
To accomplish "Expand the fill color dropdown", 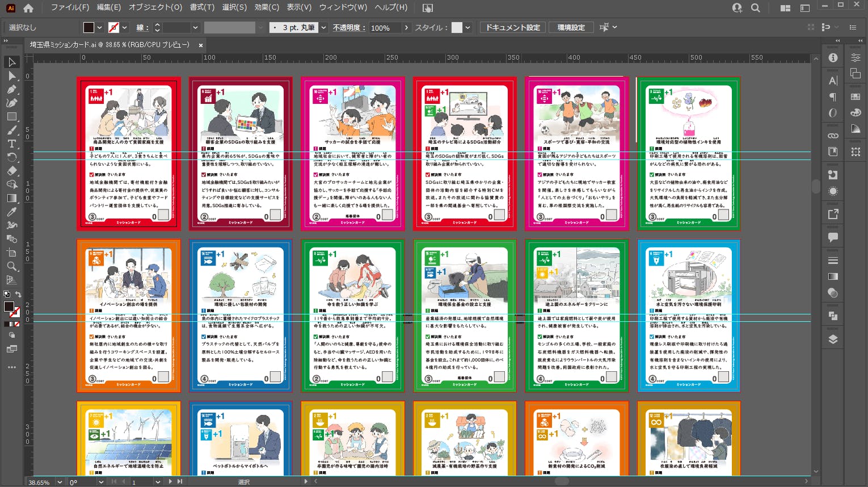I will pos(100,27).
